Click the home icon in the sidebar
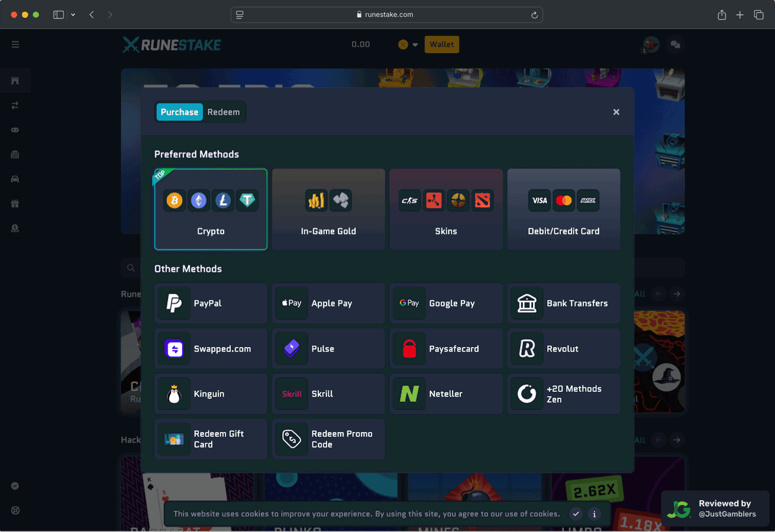This screenshot has height=532, width=775. click(15, 80)
